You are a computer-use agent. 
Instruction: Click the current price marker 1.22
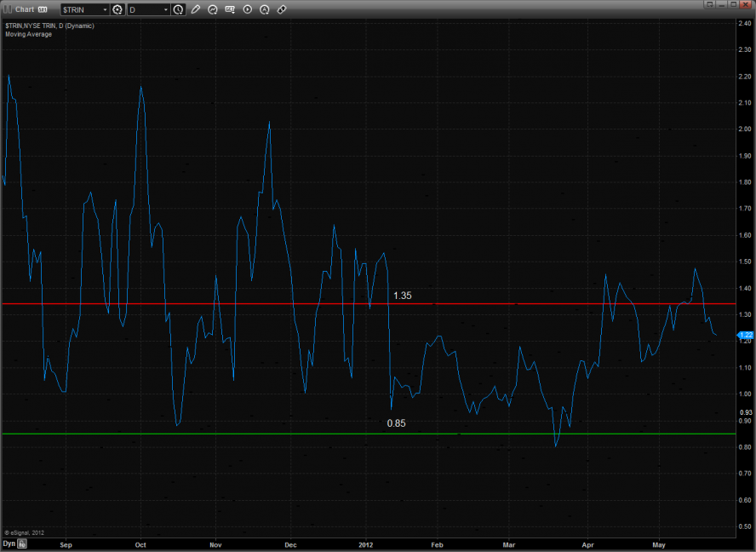click(x=744, y=335)
